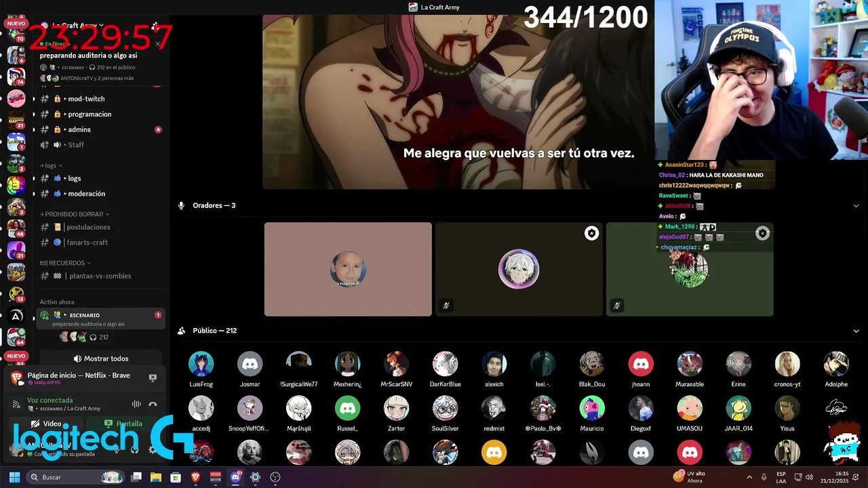Viewport: 868px width, 488px height.
Task: Open jhoann's audience avatar
Action: click(x=640, y=364)
